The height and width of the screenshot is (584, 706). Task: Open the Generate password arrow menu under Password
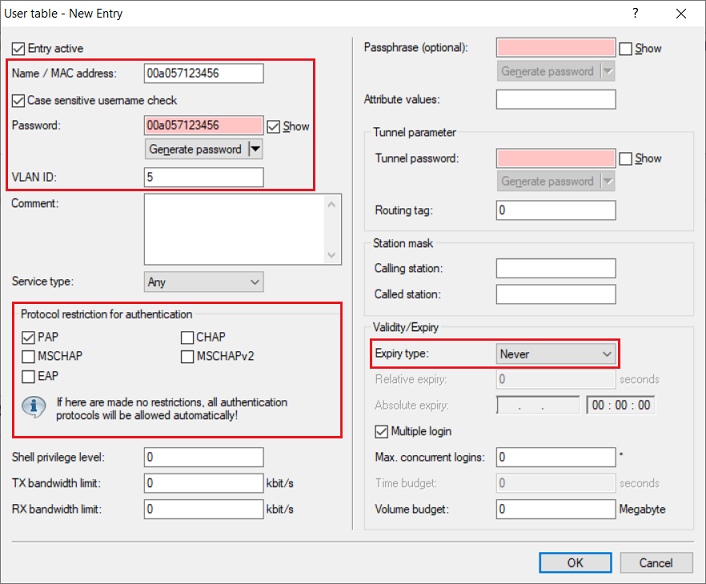point(255,149)
